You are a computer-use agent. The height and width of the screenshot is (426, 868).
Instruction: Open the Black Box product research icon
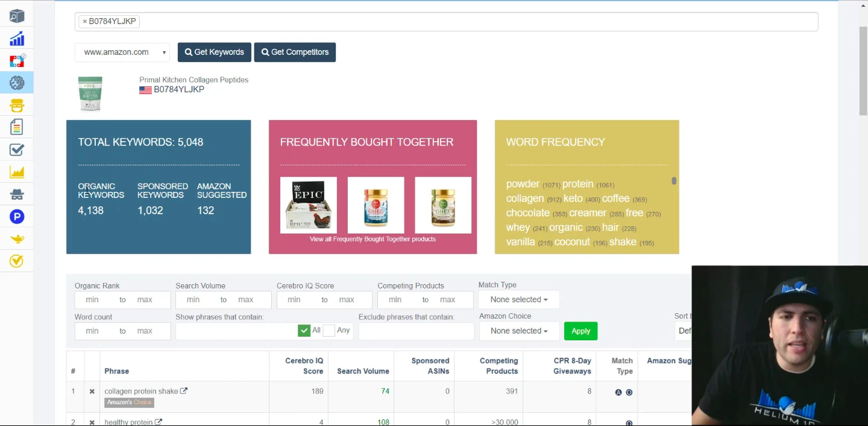tap(17, 16)
